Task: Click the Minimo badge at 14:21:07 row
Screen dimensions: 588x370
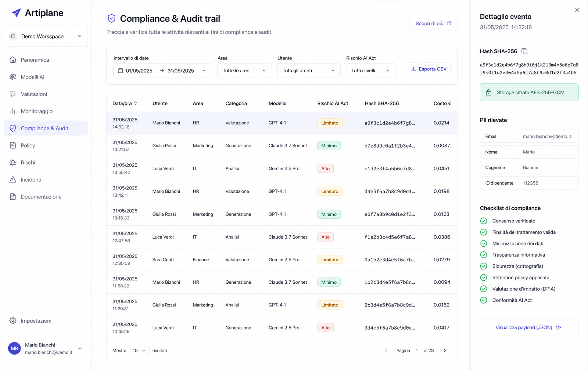Action: click(x=329, y=146)
